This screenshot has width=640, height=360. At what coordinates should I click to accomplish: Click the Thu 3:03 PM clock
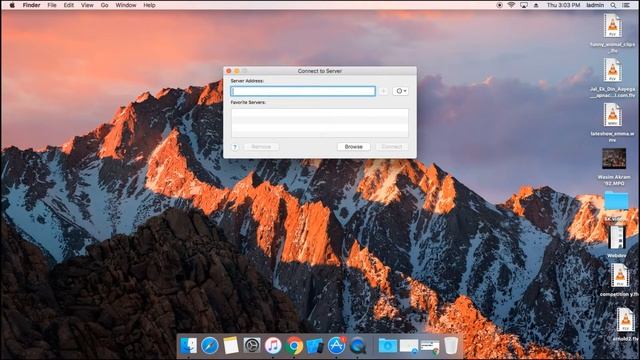(563, 5)
